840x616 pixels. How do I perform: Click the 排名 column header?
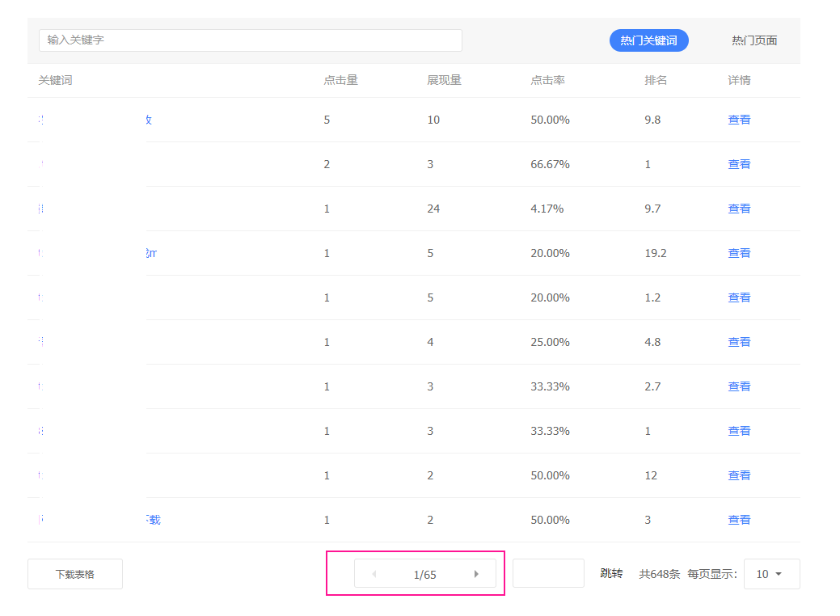(x=656, y=80)
